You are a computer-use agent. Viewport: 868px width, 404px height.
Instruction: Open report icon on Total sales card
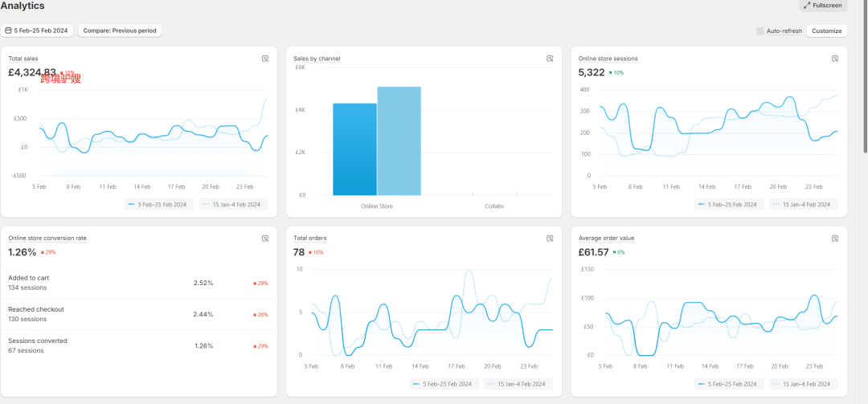(265, 59)
